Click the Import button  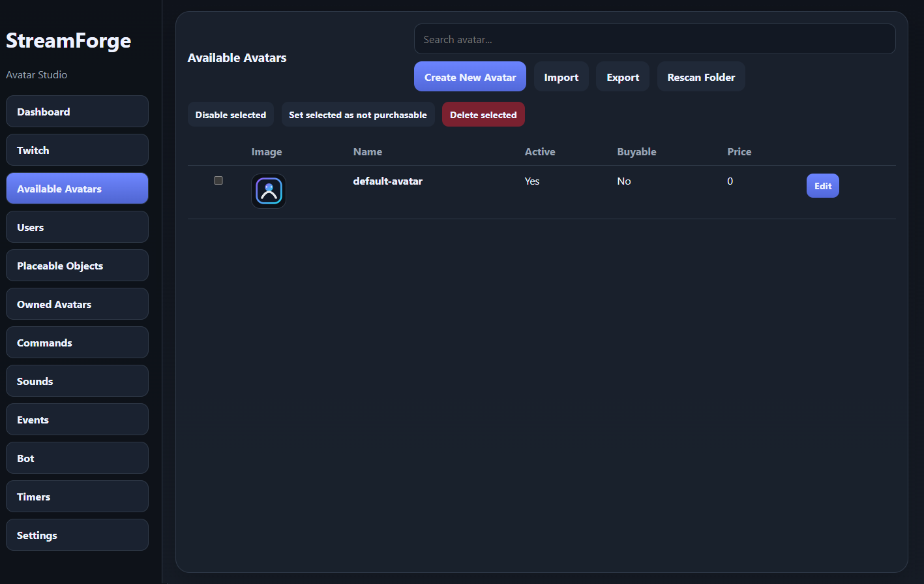pos(561,77)
